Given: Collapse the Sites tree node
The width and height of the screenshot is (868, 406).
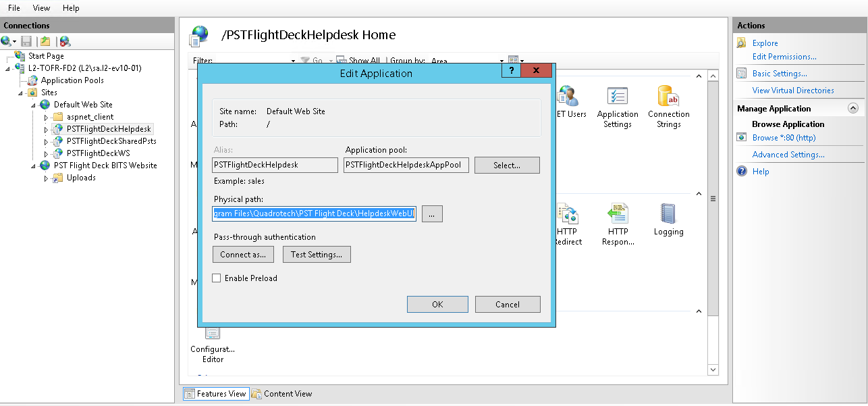Looking at the screenshot, I should point(21,93).
